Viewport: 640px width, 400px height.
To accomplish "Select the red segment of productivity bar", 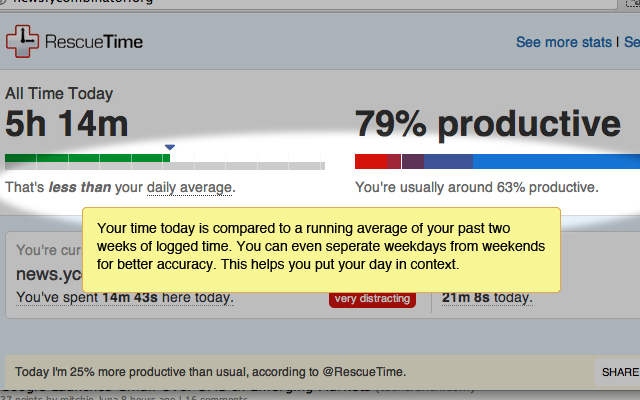I will point(370,161).
